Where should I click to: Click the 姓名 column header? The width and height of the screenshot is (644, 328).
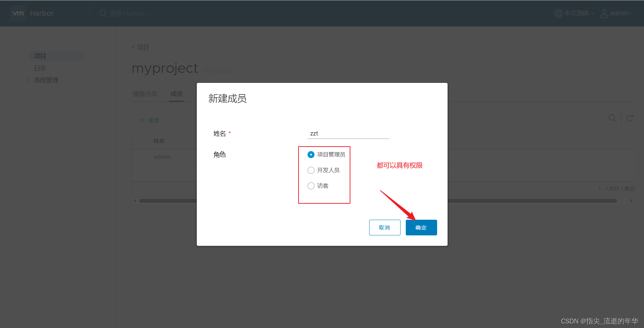[x=159, y=141]
